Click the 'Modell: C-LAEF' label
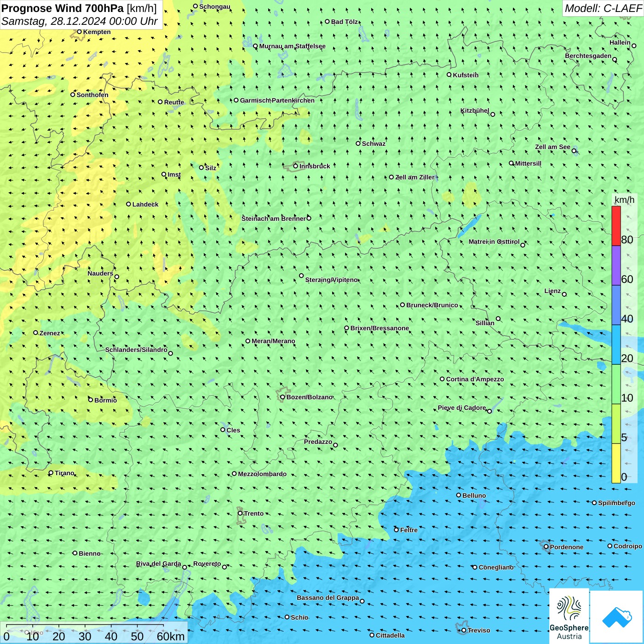644x644 pixels. pyautogui.click(x=603, y=8)
